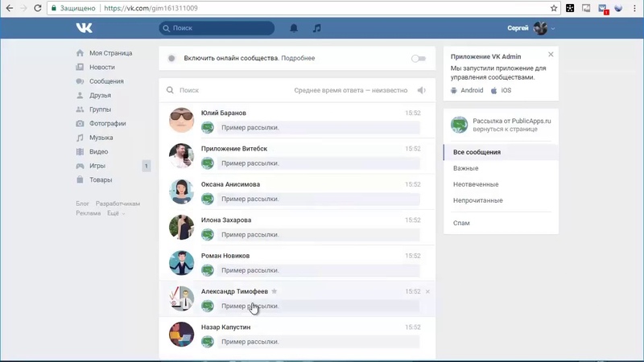Click the speaker sound icon in search bar
The width and height of the screenshot is (644, 362).
[x=421, y=91]
